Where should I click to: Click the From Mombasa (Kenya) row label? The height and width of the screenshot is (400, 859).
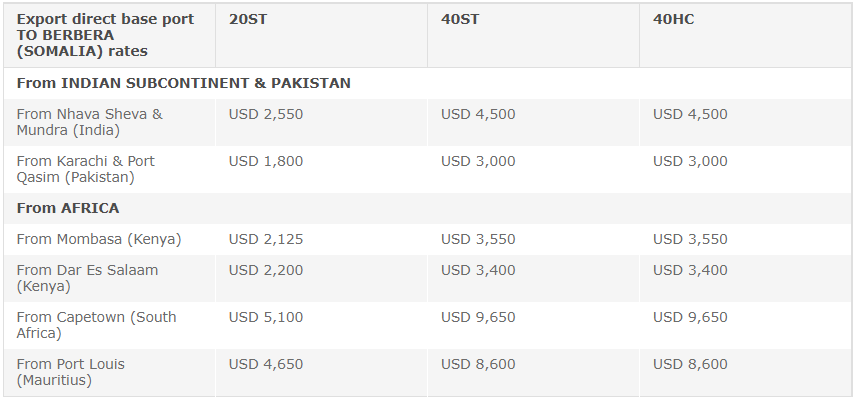click(99, 239)
